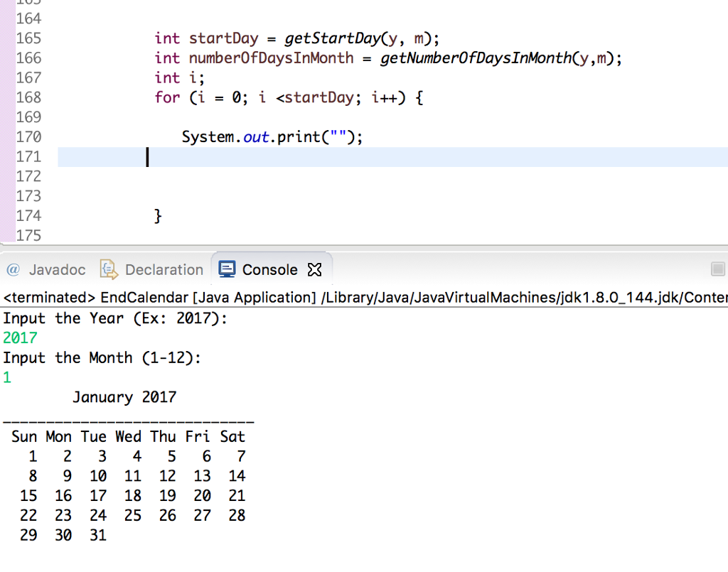The width and height of the screenshot is (728, 572).
Task: Click line number 170 in the gutter
Action: pos(28,137)
